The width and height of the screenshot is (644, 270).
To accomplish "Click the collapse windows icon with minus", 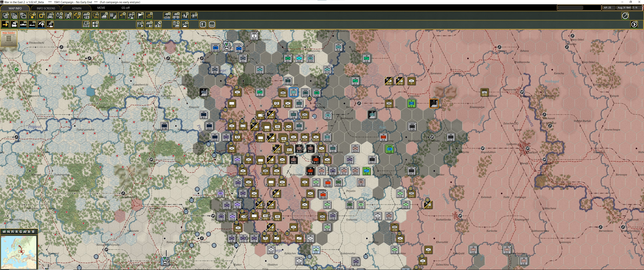I will [23, 16].
